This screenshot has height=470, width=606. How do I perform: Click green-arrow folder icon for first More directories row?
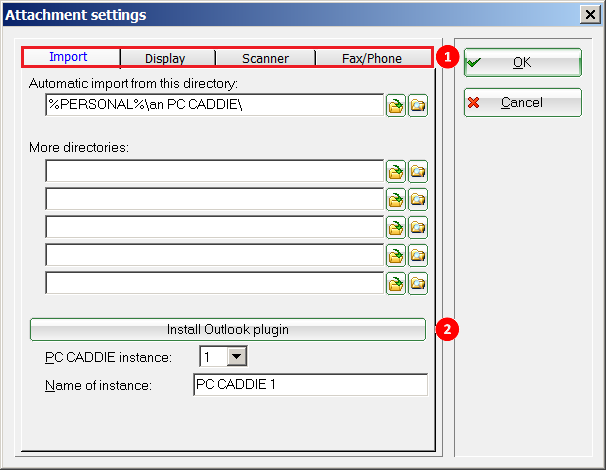point(396,171)
